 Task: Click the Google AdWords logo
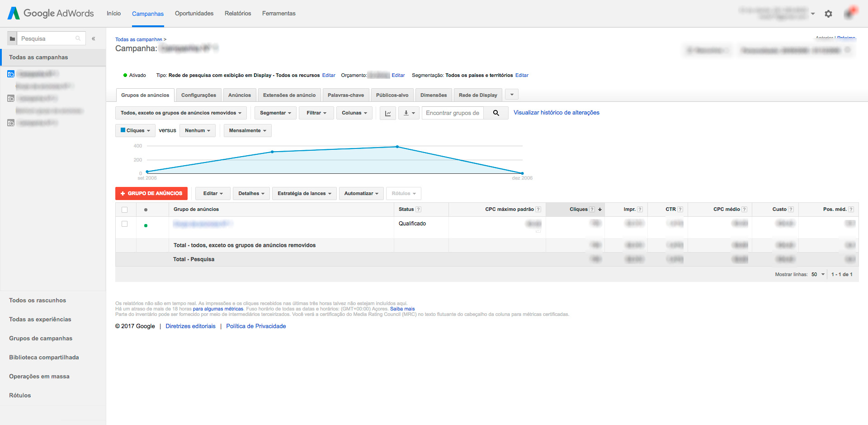click(x=51, y=13)
